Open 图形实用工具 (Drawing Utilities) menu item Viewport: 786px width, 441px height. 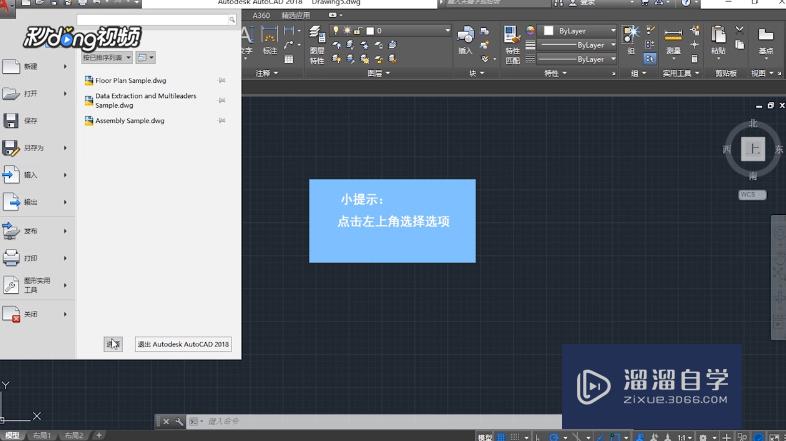tap(37, 285)
